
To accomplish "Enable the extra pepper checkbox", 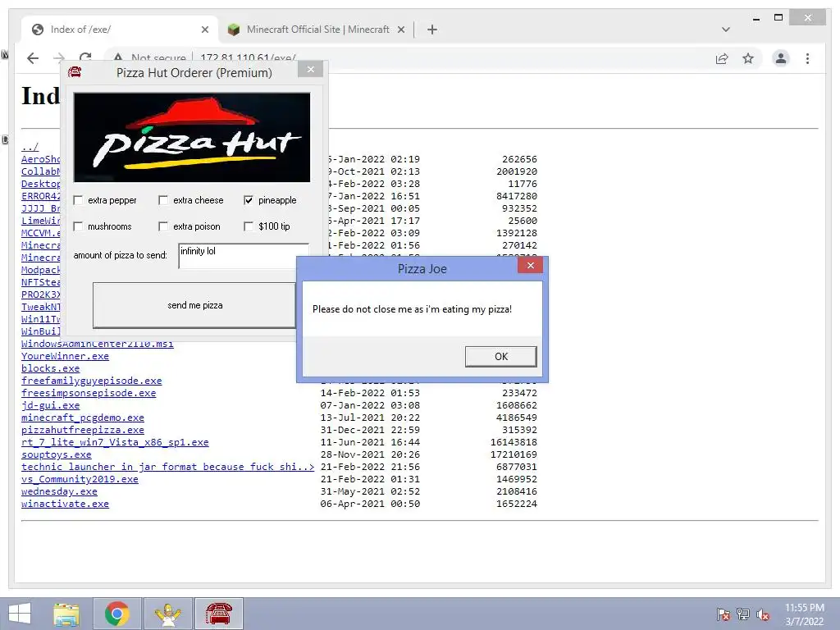I will pos(78,200).
